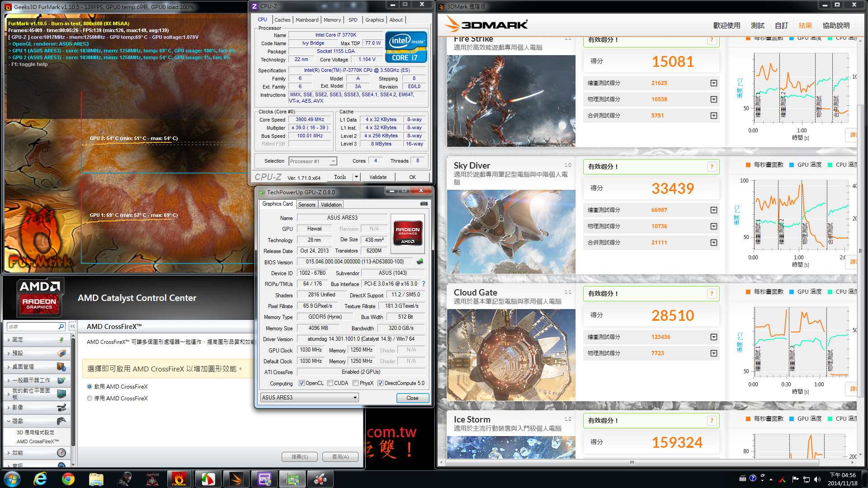Click the flat panel icon on the 我的數位平面面板 row
The image size is (868, 488).
tap(61, 394)
